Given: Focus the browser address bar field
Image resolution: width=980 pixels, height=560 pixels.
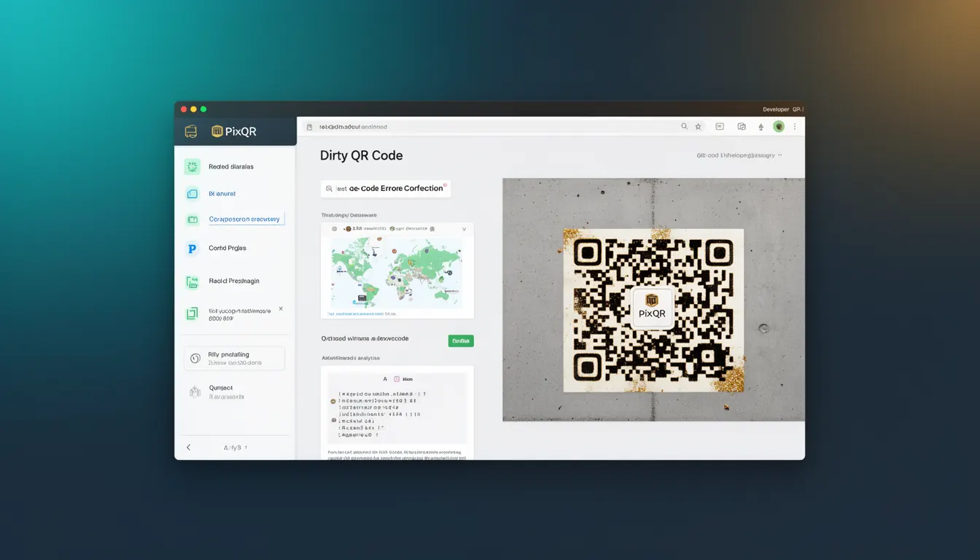Looking at the screenshot, I should point(503,127).
